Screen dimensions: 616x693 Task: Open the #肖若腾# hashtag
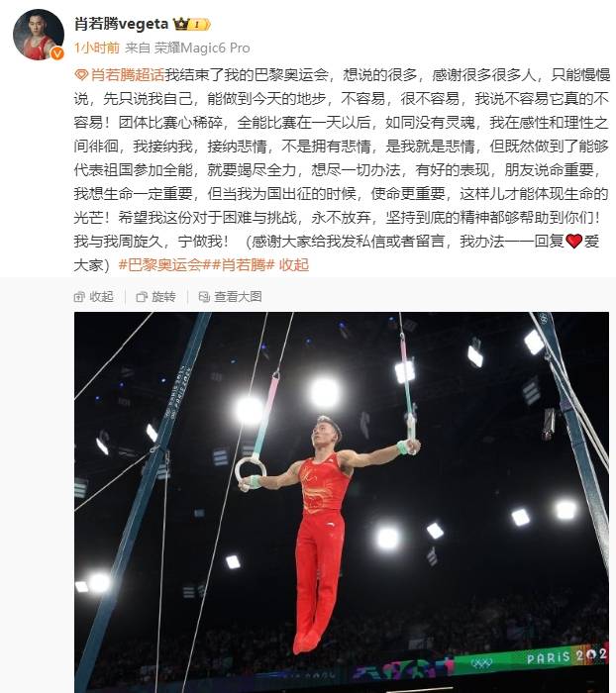tap(242, 264)
